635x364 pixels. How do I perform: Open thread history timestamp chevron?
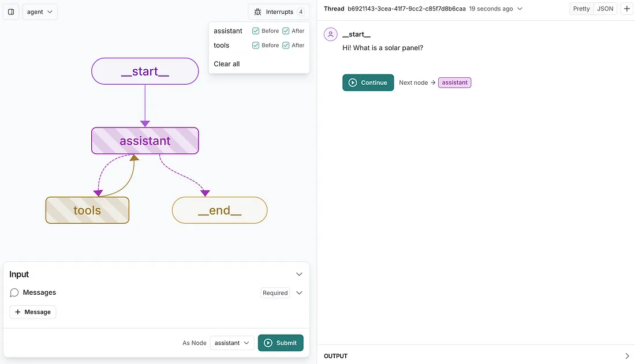[x=520, y=9]
